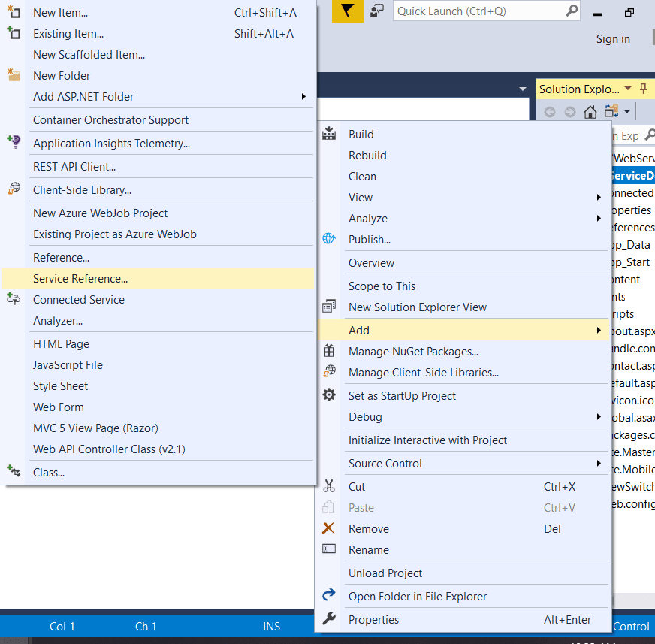
Task: Click the Connected Service icon
Action: tap(14, 299)
